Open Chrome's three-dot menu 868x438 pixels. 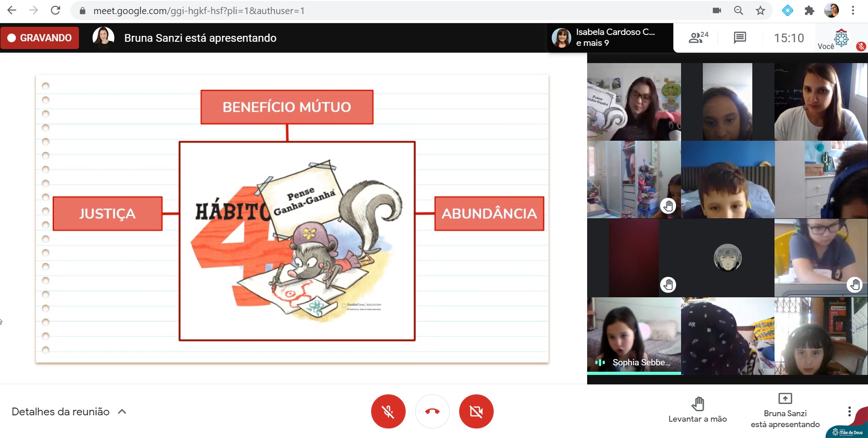(x=853, y=10)
